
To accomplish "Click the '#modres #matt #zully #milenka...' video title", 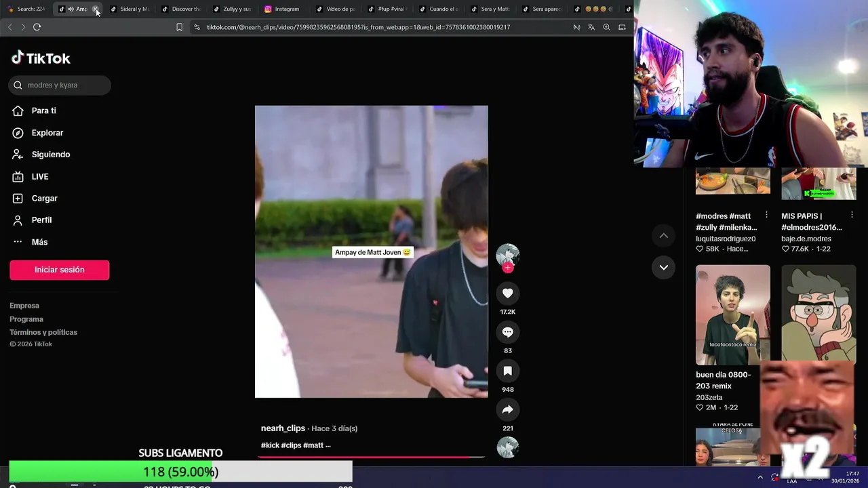I will (726, 222).
